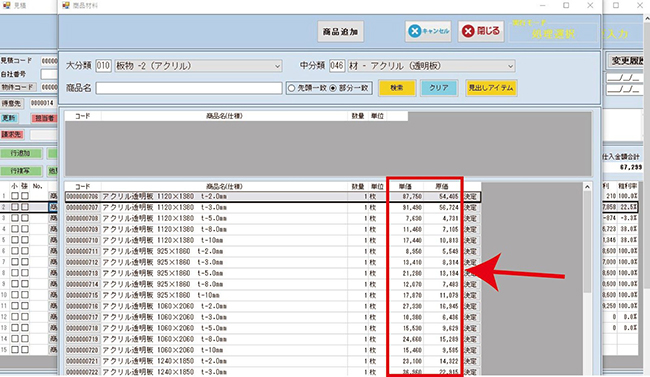This screenshot has width=650, height=377.
Task: Open the 中分類 dropdown 材 - アクリル (透明板)
Action: tap(431, 66)
